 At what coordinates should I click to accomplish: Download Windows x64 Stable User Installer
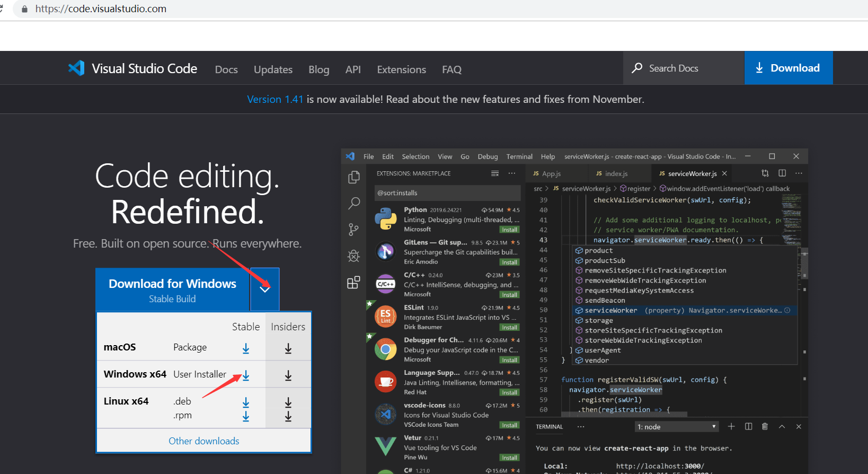[246, 375]
